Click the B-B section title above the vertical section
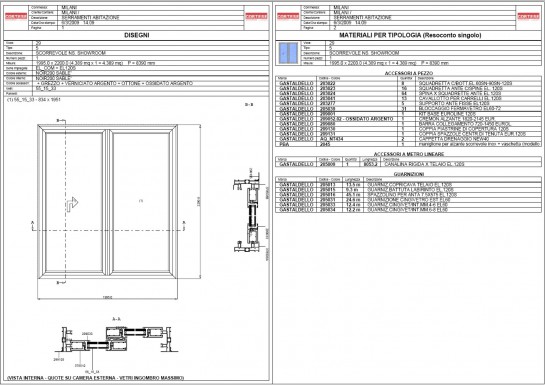 tap(249, 104)
